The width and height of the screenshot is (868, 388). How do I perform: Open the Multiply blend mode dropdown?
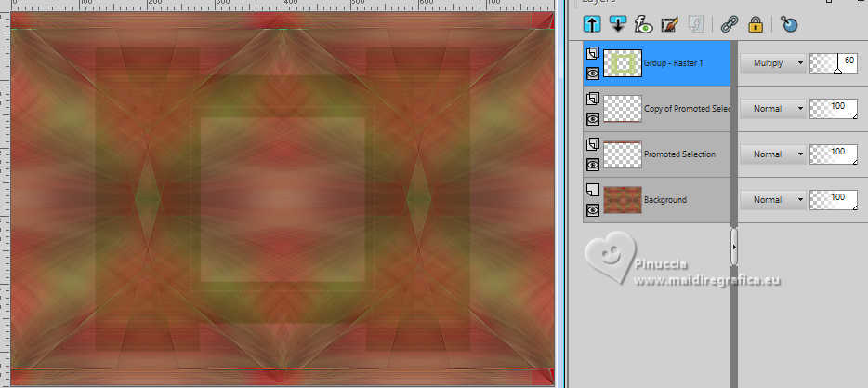pyautogui.click(x=773, y=63)
